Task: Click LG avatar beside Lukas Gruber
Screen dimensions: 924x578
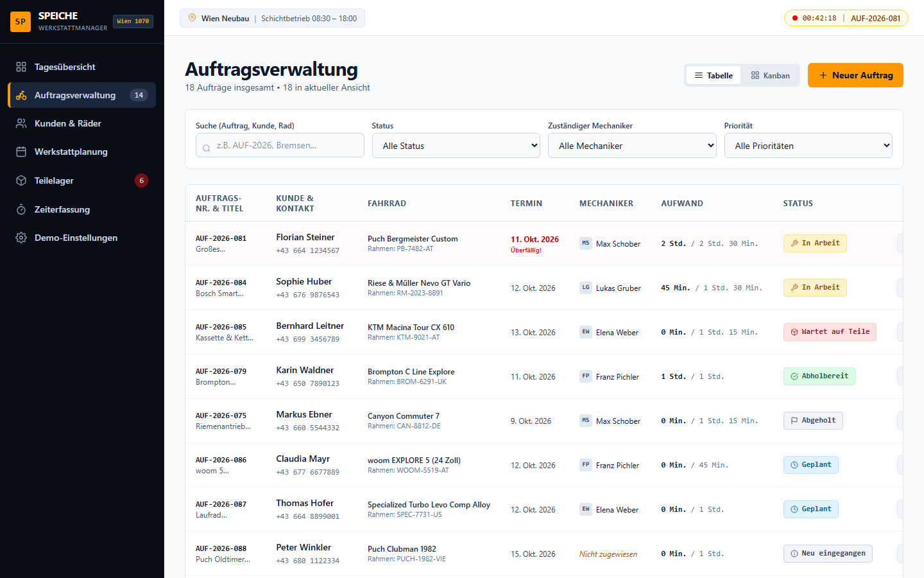Action: tap(586, 288)
